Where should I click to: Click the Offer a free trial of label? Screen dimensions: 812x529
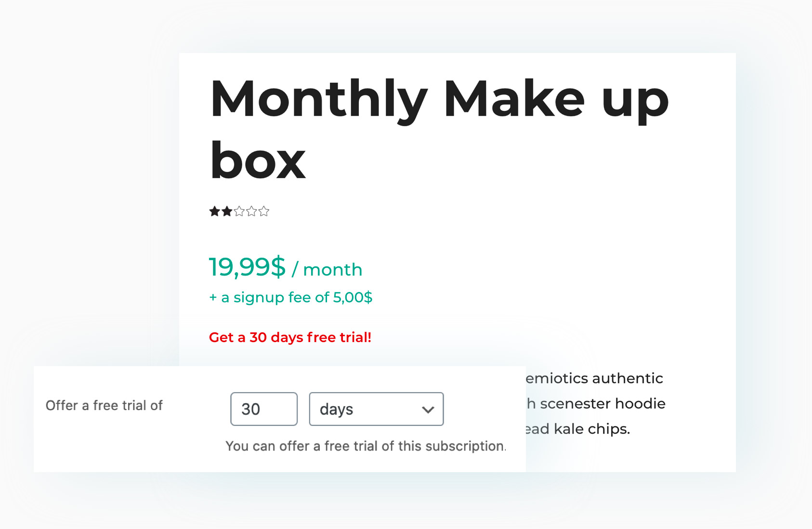(104, 406)
